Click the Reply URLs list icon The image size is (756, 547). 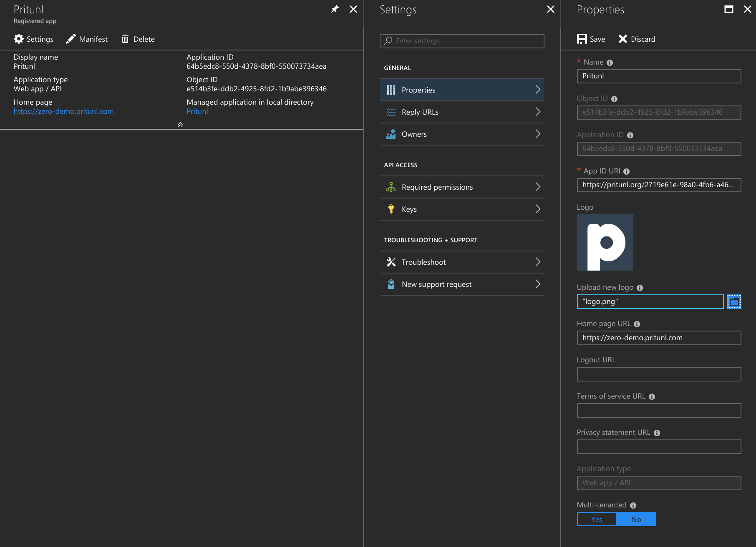tap(391, 112)
